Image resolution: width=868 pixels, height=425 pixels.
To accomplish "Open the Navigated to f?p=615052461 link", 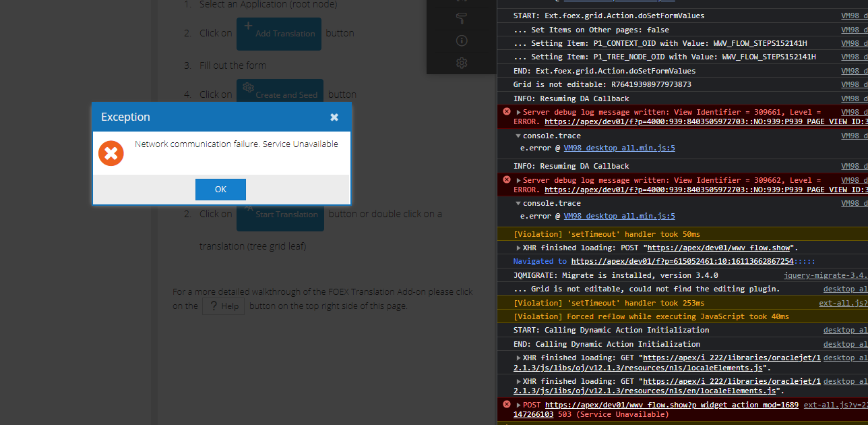I will click(682, 261).
